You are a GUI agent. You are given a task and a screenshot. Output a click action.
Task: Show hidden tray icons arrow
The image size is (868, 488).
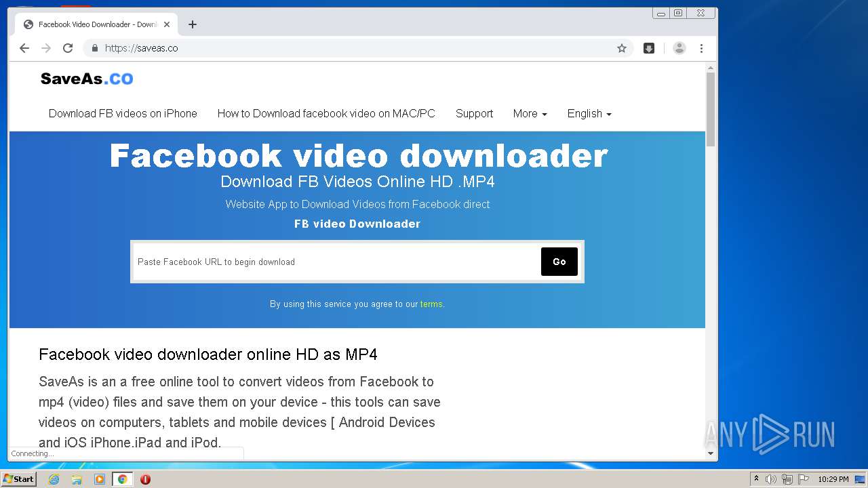[756, 479]
